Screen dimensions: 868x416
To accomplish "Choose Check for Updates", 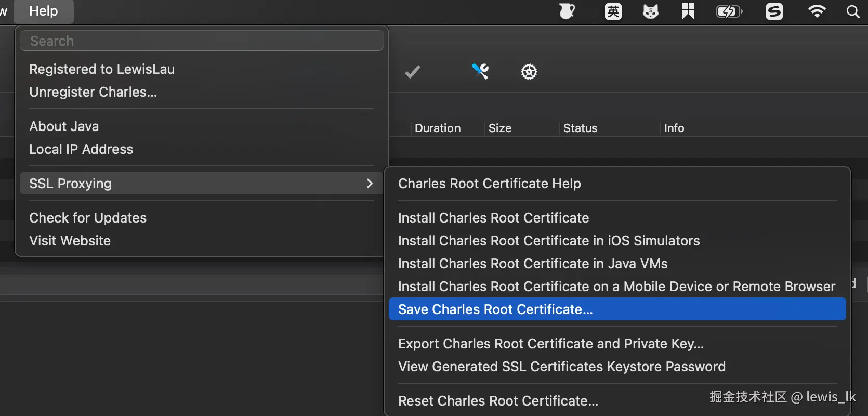I will [202, 218].
